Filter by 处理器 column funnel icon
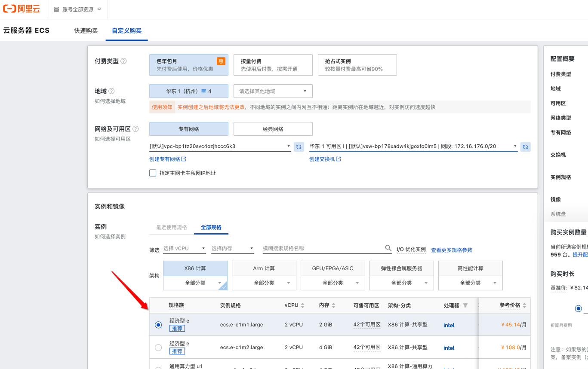Image resolution: width=588 pixels, height=369 pixels. 465,305
